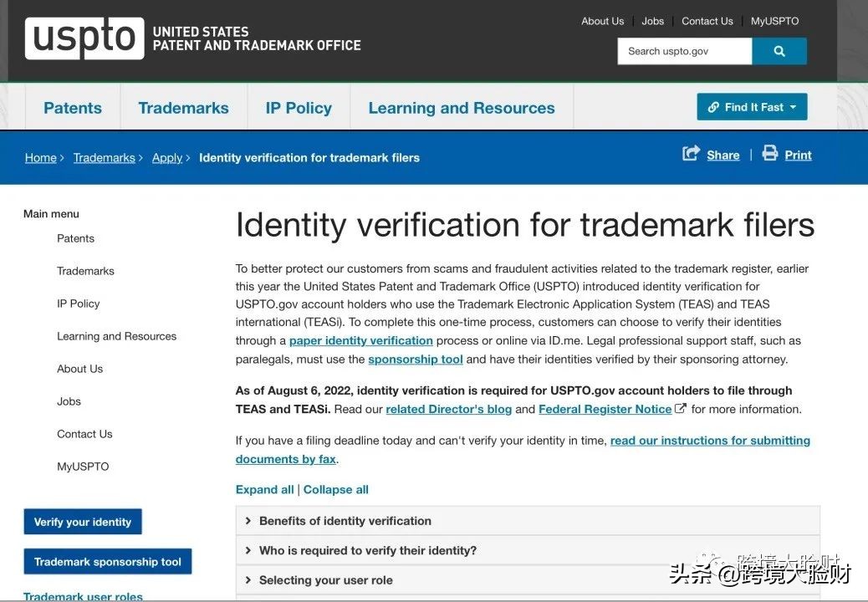Select Jobs in the Main menu sidebar
This screenshot has width=868, height=602.
tap(69, 401)
